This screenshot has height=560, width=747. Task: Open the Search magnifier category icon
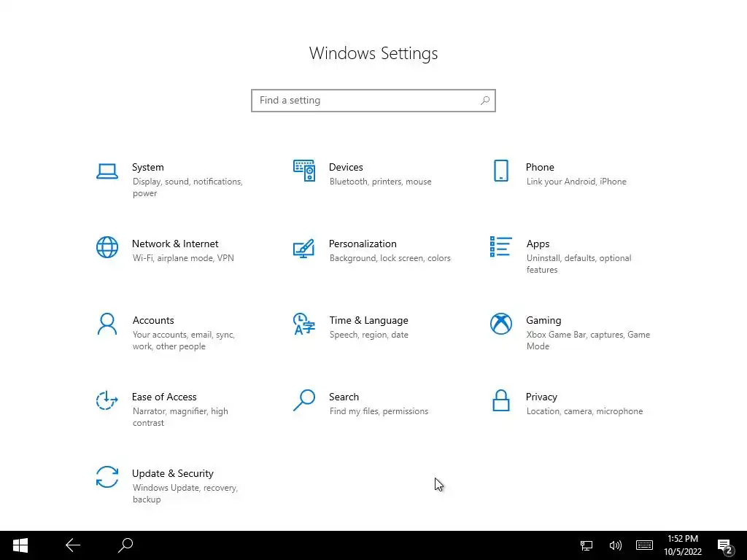(x=304, y=400)
